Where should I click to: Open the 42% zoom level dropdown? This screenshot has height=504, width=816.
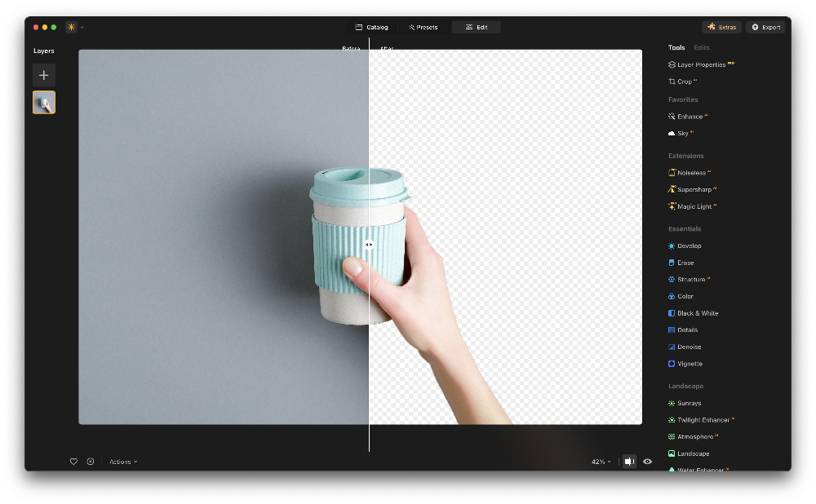pyautogui.click(x=601, y=462)
